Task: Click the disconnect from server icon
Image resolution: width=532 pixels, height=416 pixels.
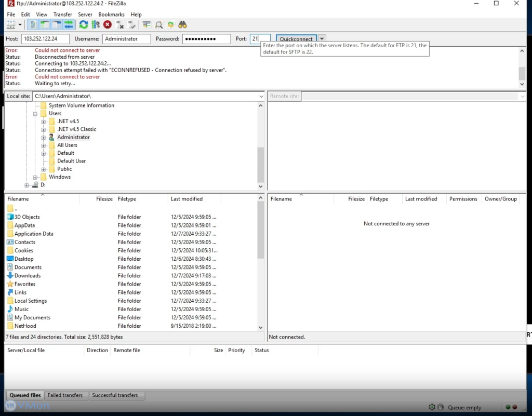Action: coord(120,24)
